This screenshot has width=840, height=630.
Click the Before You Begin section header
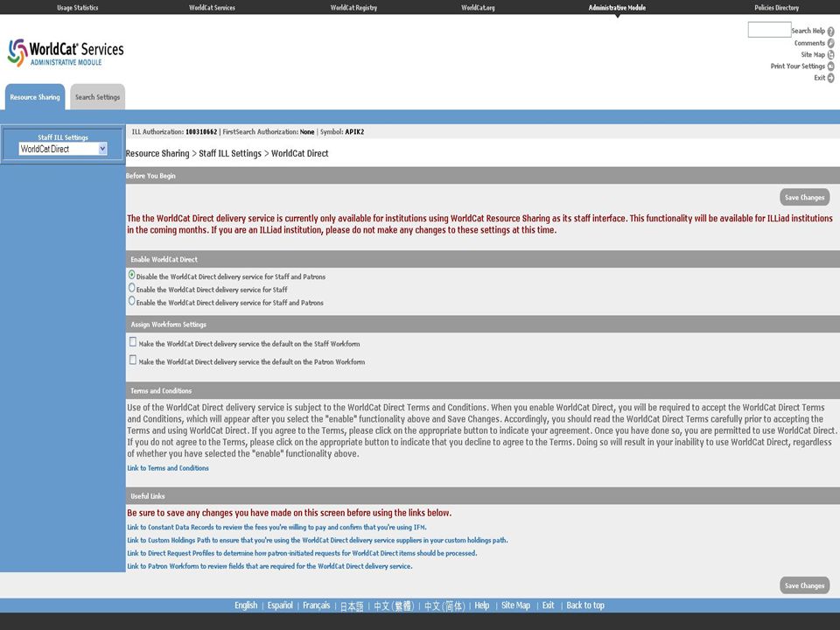[483, 176]
